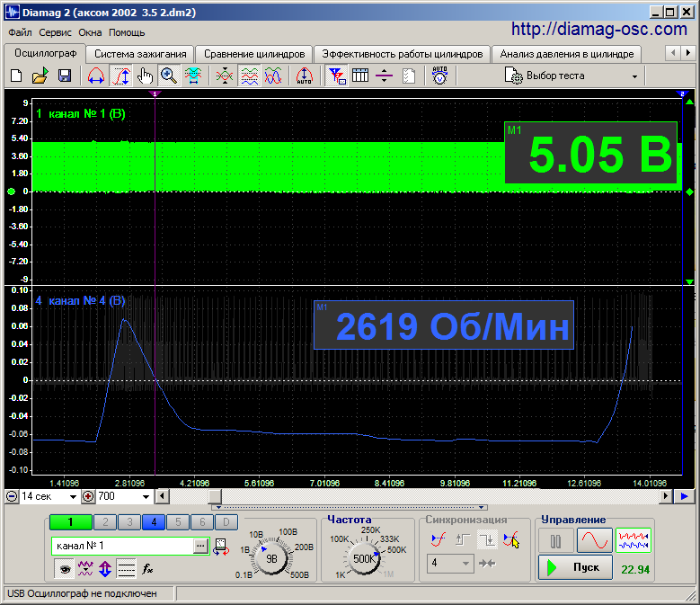Open the grid table icon
Image resolution: width=700 pixels, height=605 pixels.
(x=360, y=76)
